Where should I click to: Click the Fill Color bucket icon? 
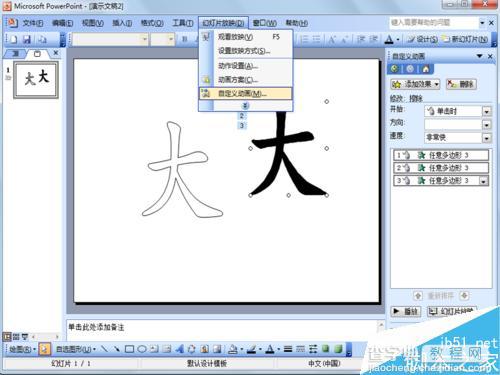click(233, 349)
